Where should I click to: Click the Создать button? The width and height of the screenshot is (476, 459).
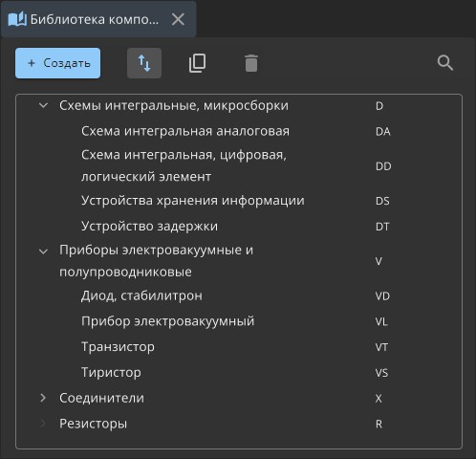pos(57,63)
